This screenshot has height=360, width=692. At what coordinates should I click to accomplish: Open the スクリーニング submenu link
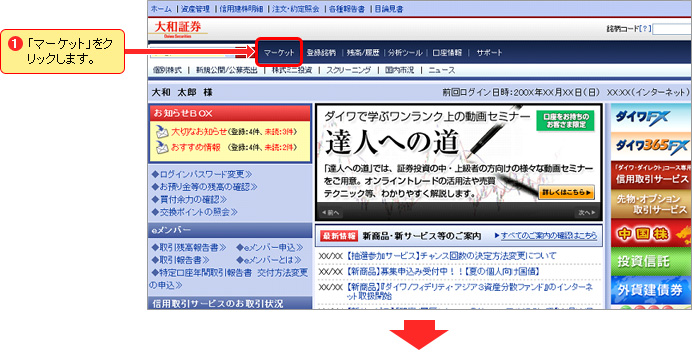point(349,70)
